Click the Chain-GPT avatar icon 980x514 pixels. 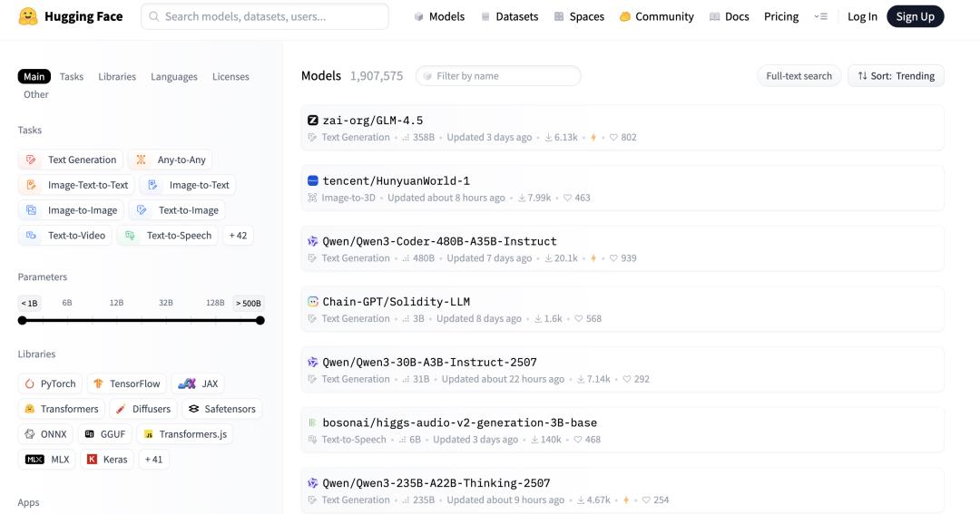coord(312,302)
